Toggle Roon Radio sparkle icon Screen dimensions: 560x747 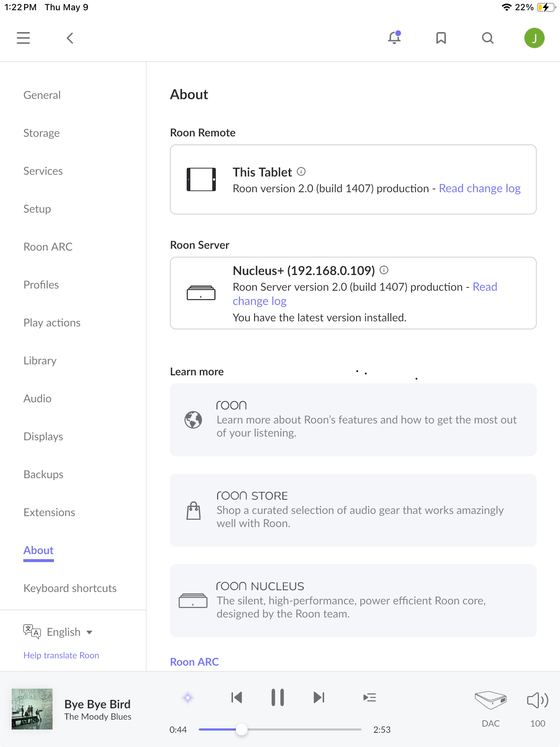[x=188, y=698]
